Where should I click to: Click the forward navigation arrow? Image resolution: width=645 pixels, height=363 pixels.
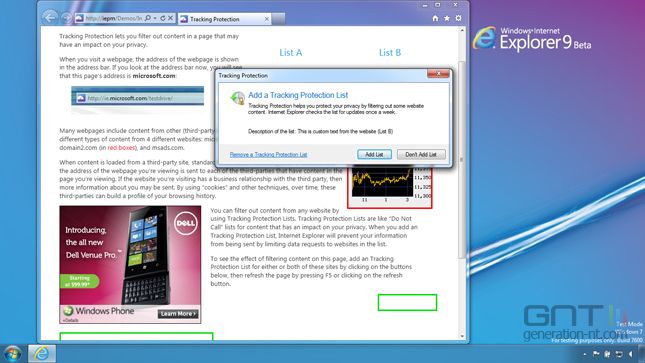pyautogui.click(x=66, y=18)
